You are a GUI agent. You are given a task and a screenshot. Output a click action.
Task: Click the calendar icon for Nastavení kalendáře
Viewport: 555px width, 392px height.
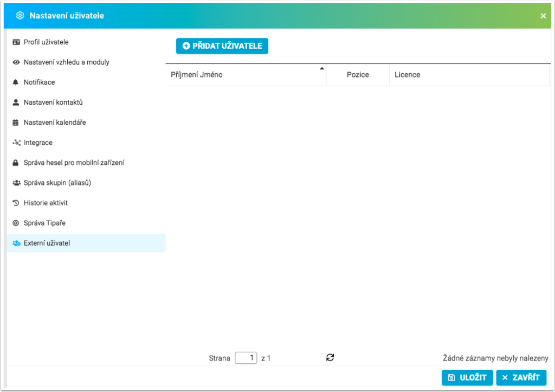click(16, 123)
